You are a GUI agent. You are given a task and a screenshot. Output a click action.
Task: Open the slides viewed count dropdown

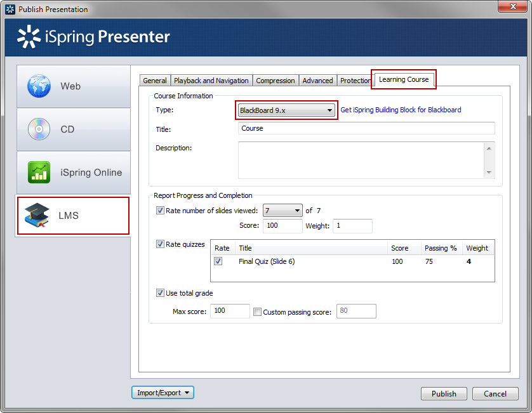283,211
